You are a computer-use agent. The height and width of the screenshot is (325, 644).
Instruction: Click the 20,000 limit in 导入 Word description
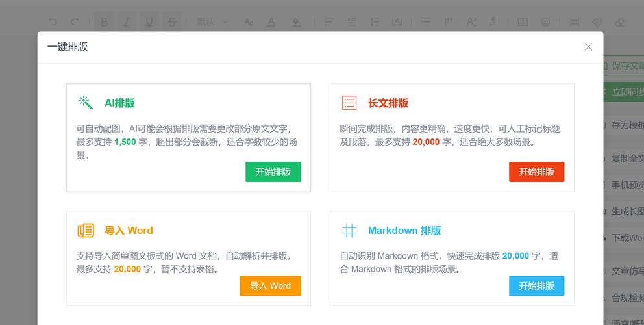[127, 270]
